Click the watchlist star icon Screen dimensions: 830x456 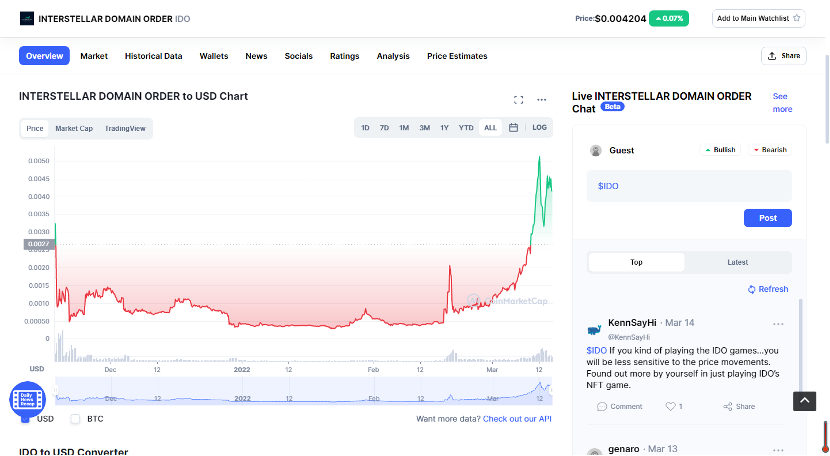coord(796,18)
